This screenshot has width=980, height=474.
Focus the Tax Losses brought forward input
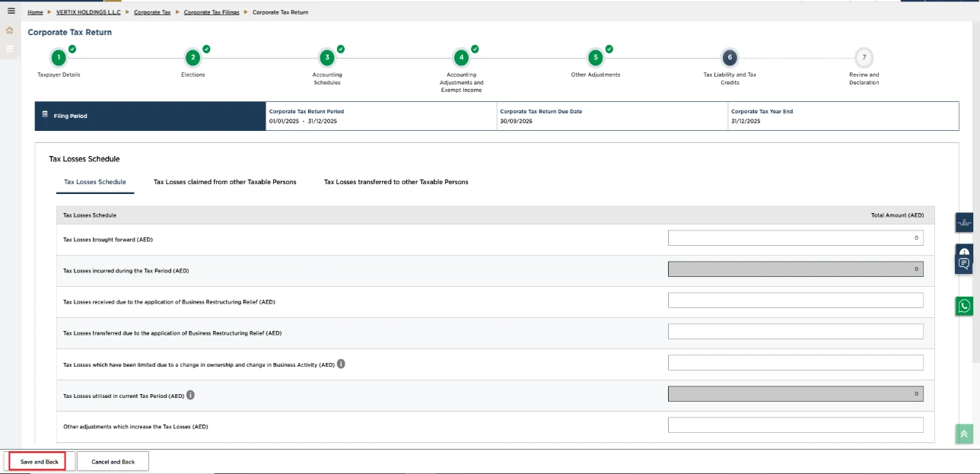[x=795, y=238]
